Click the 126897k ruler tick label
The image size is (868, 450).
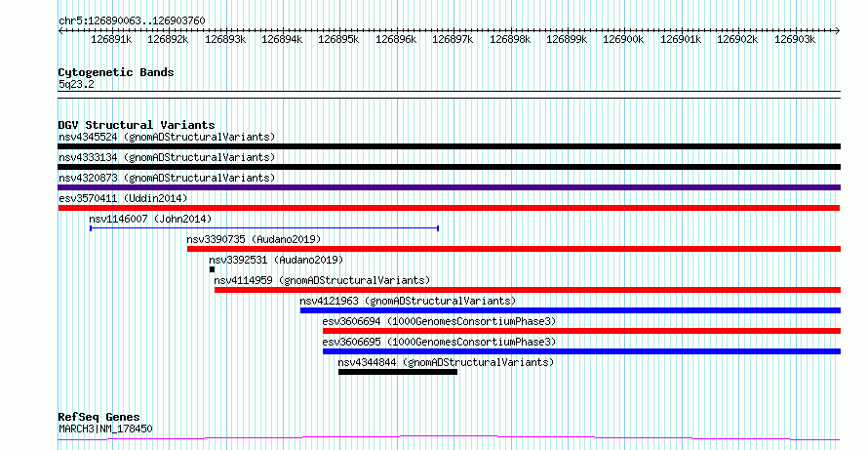454,39
